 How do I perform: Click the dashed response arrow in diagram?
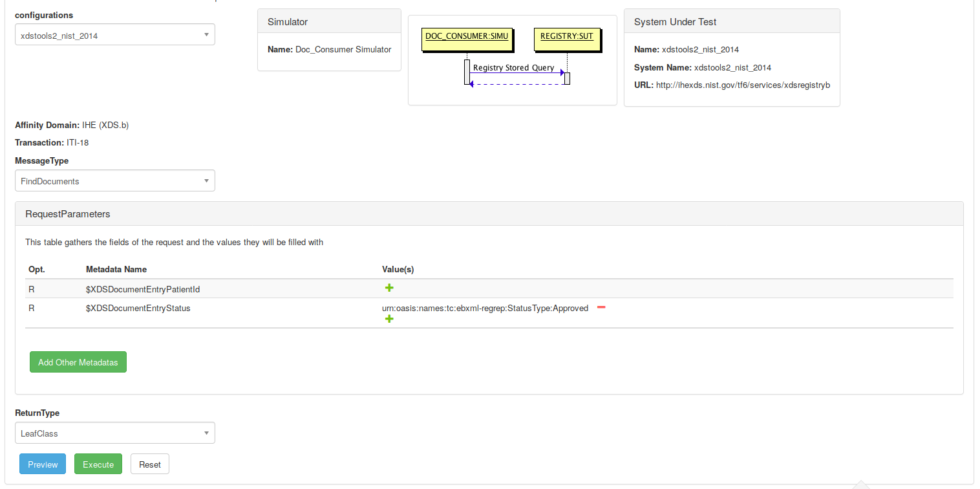(x=517, y=84)
